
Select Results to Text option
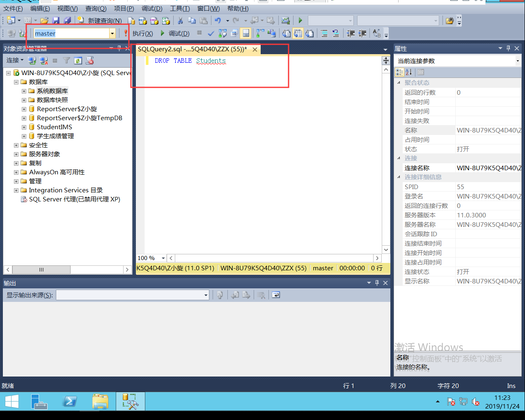[x=287, y=33]
